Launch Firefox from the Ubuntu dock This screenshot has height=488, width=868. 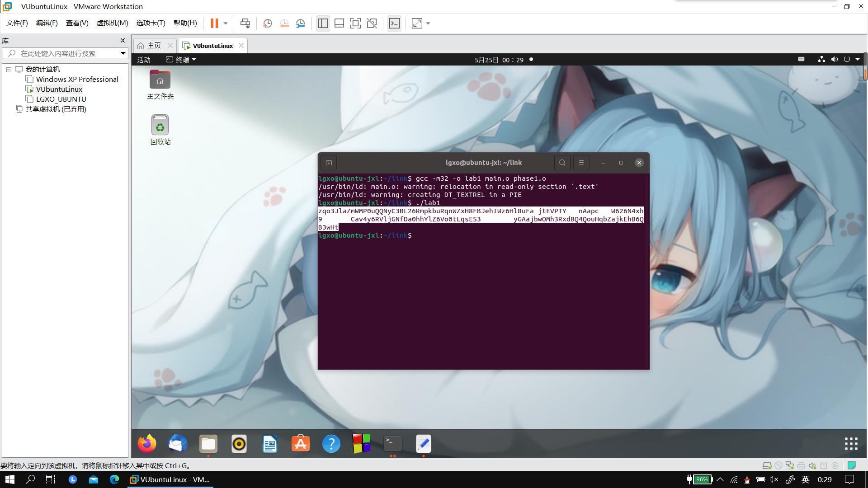click(147, 444)
